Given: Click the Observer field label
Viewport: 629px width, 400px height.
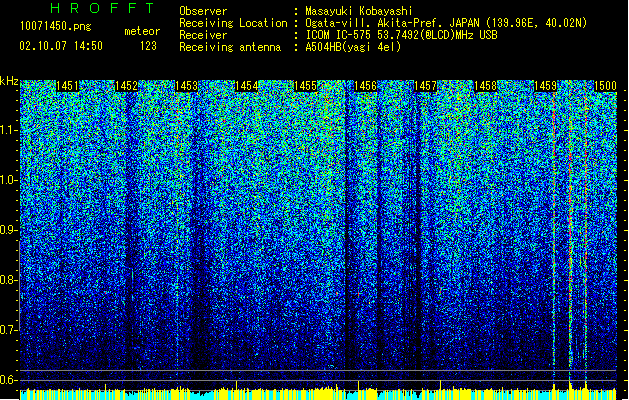Looking at the screenshot, I should pyautogui.click(x=203, y=11).
